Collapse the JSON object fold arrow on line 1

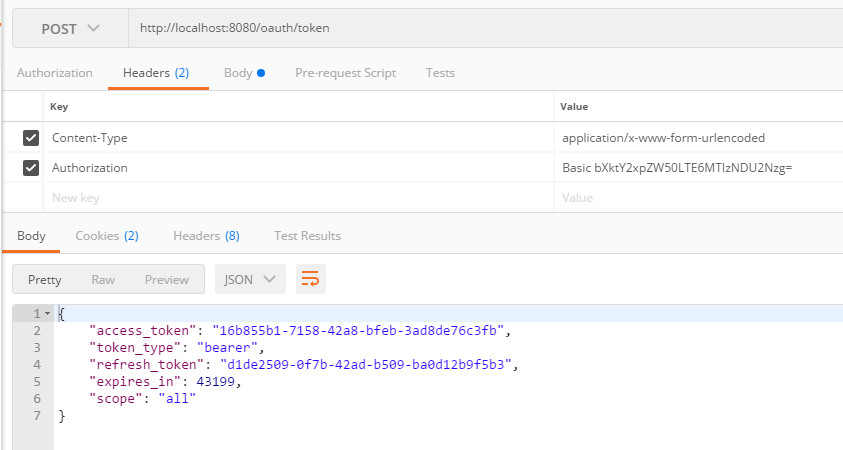47,314
